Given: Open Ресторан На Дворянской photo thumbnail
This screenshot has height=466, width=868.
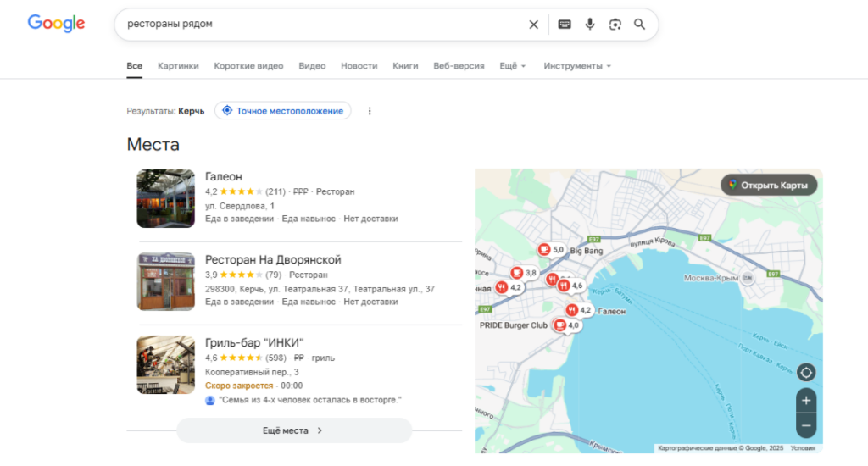Looking at the screenshot, I should click(166, 281).
